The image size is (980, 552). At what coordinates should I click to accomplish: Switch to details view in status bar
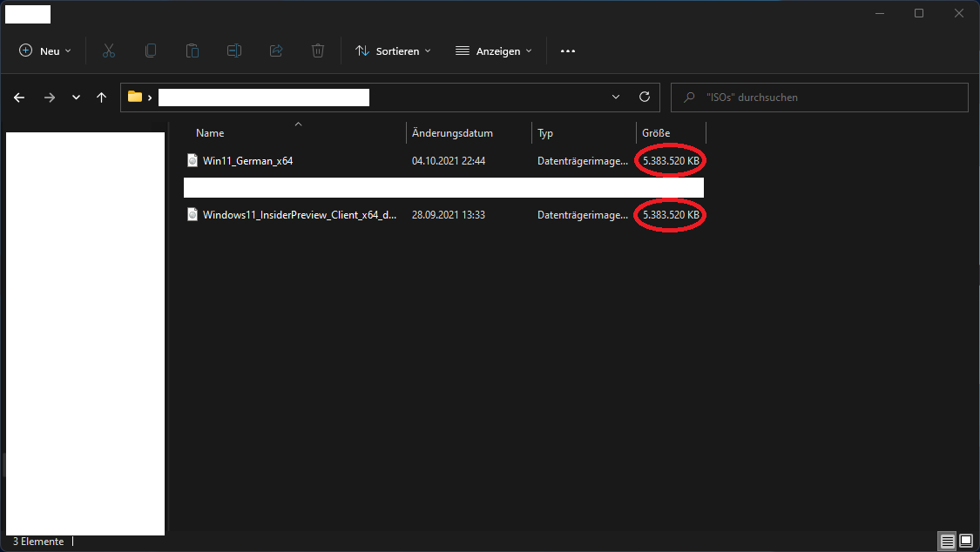pyautogui.click(x=948, y=542)
